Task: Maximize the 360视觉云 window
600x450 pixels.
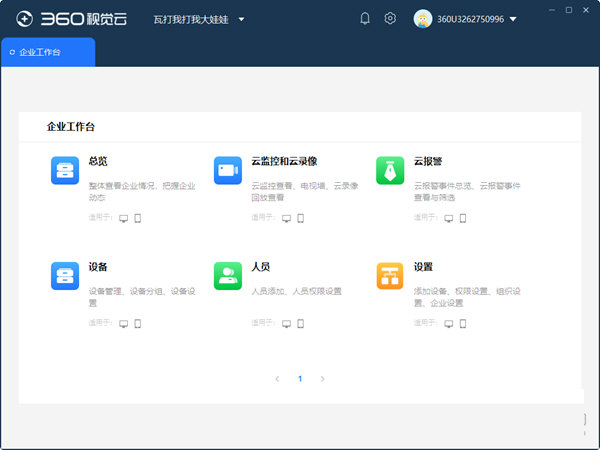Action: [569, 10]
